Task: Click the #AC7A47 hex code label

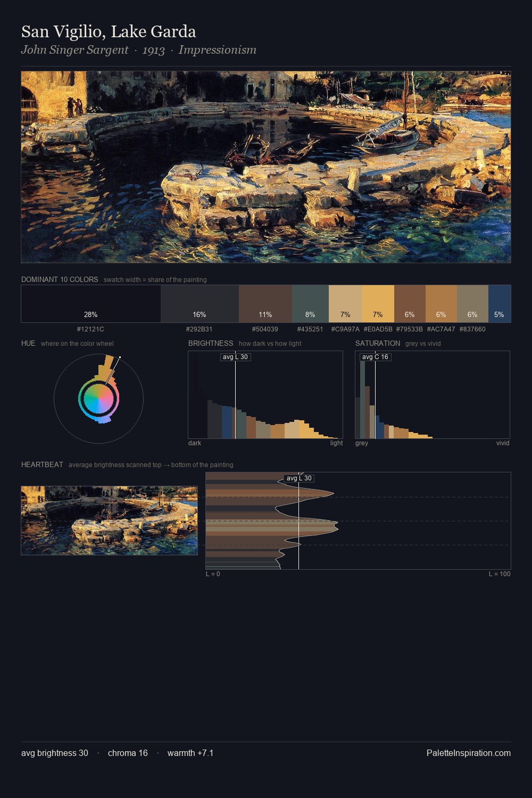Action: (441, 329)
